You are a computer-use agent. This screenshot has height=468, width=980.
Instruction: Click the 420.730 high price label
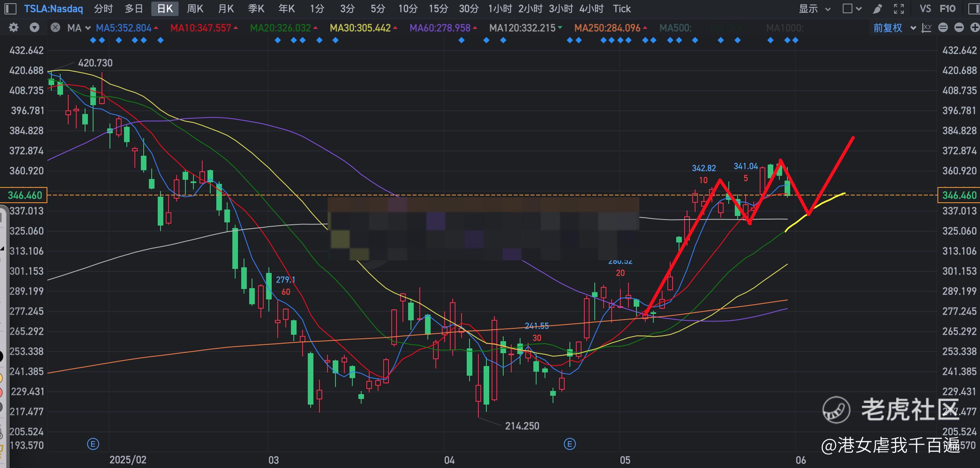point(95,63)
